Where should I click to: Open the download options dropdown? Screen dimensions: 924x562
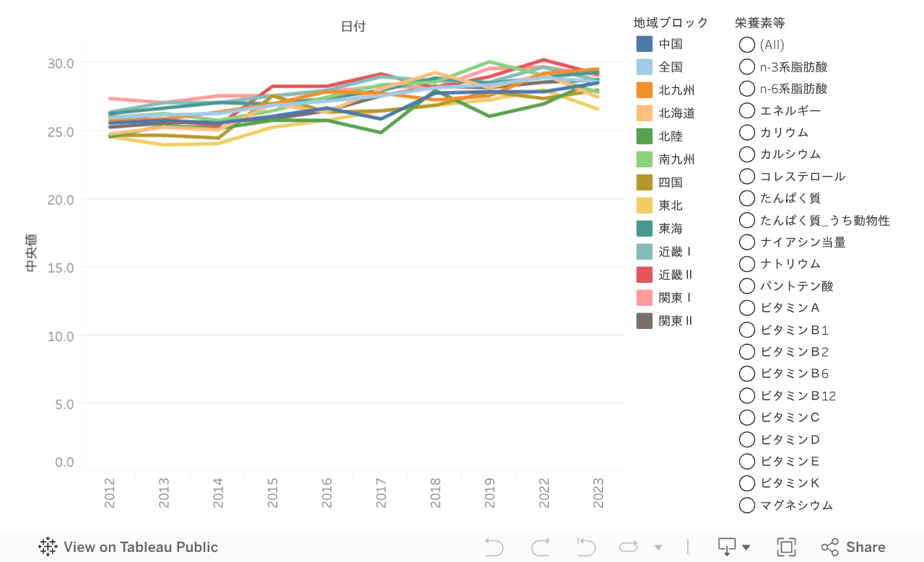click(747, 547)
